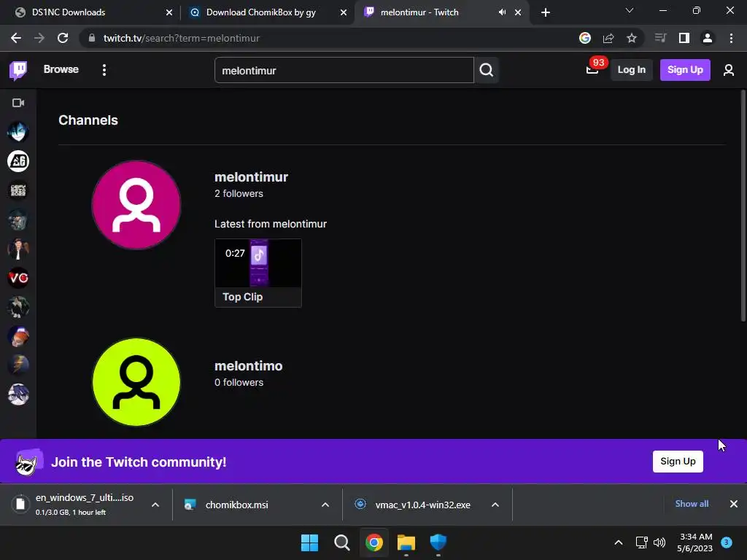Screen dimensions: 747x560
Task: Open melontimur's pink profile avatar
Action: pos(136,205)
